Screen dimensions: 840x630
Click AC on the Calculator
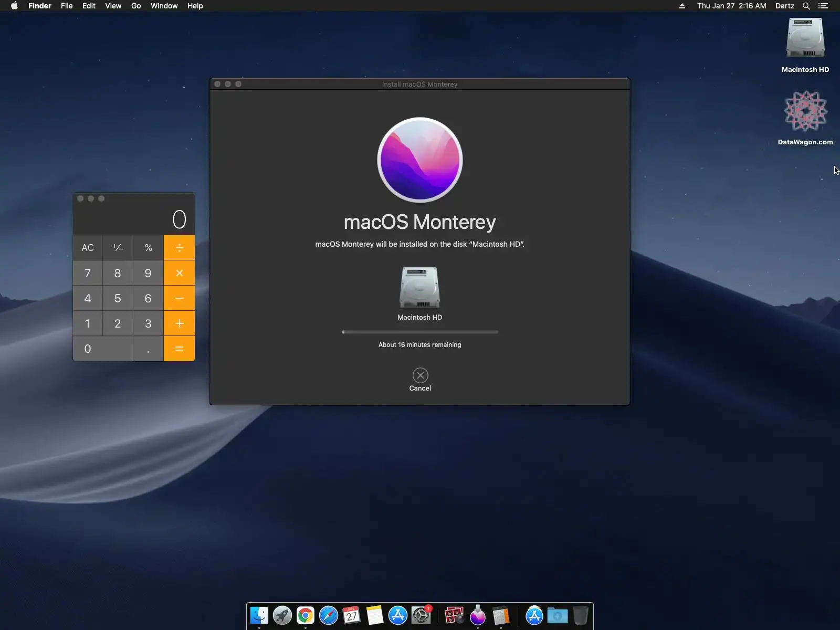[x=88, y=248]
